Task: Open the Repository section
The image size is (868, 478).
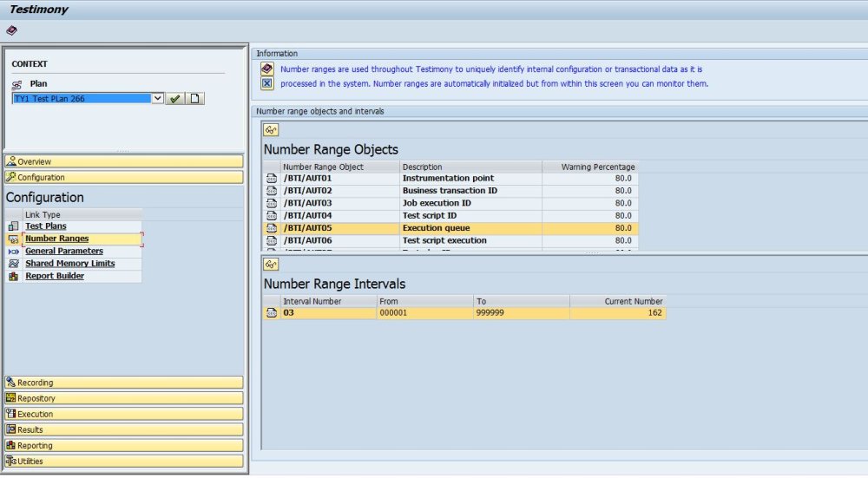Action: [124, 398]
